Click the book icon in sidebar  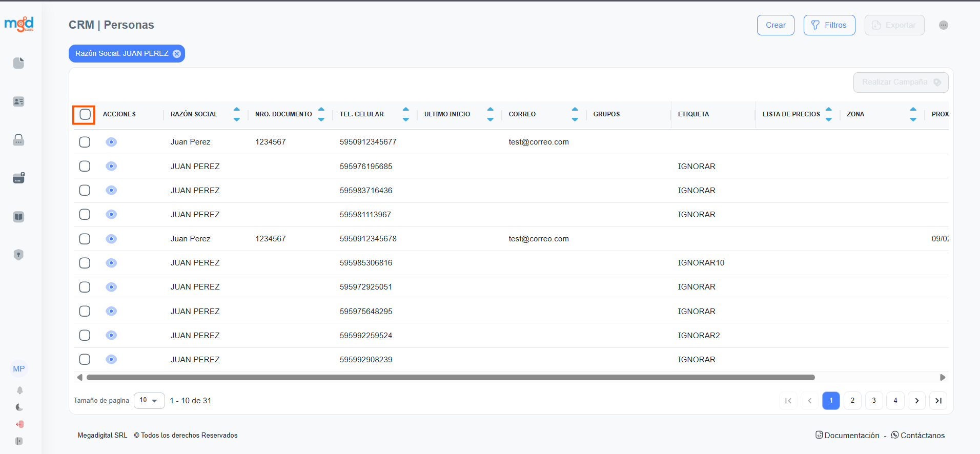18,217
